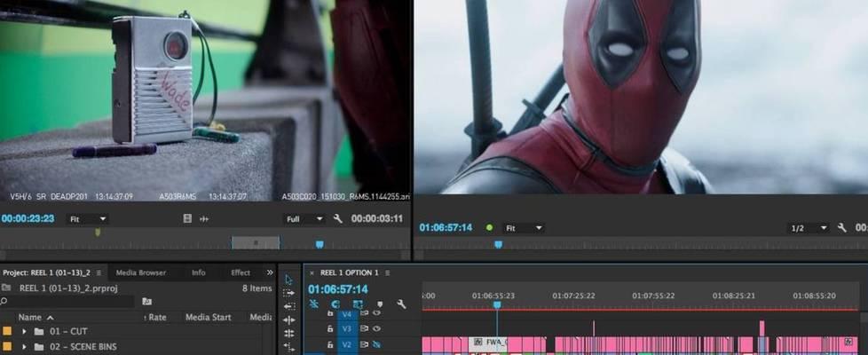Viewport: 868px width, 355px height.
Task: Click the FWA clip on V2 track
Action: click(488, 344)
